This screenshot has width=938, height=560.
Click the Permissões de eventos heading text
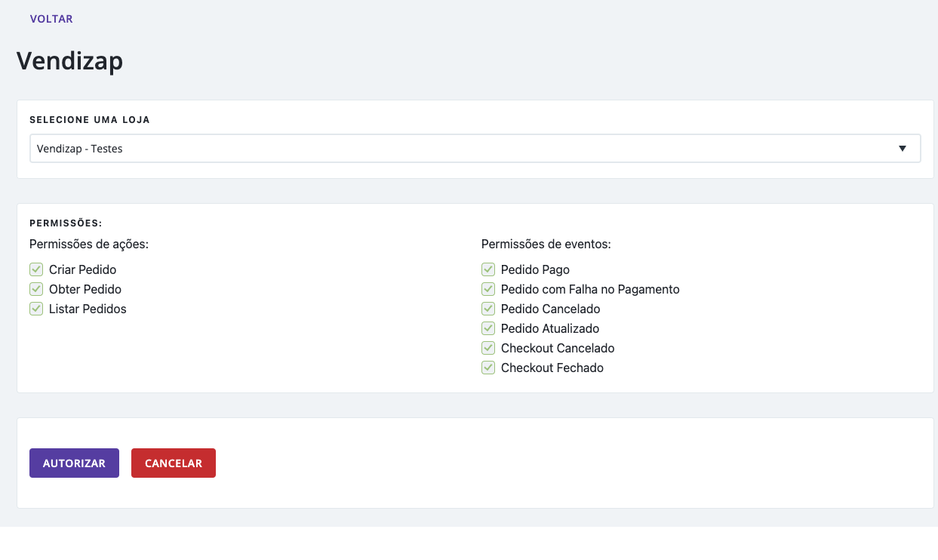546,245
